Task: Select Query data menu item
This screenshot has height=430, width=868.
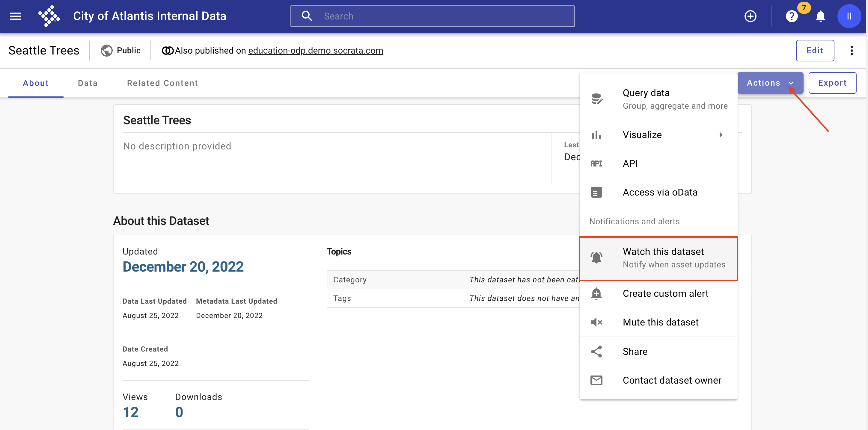Action: [658, 99]
